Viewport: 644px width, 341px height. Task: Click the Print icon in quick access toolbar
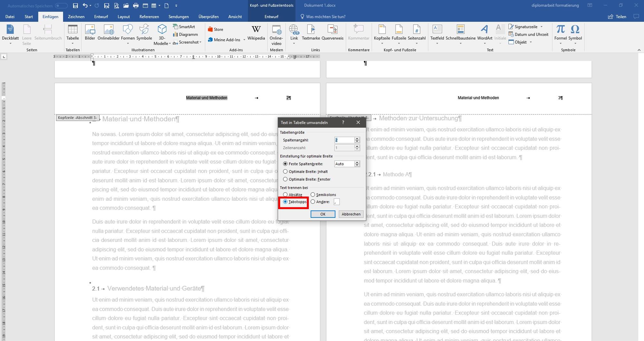136,5
